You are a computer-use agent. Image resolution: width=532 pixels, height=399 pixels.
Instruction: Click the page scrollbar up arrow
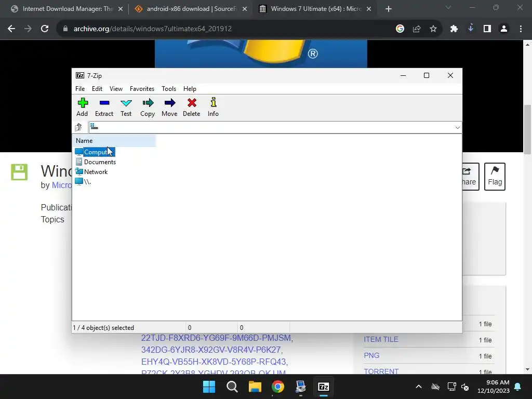[x=527, y=45]
